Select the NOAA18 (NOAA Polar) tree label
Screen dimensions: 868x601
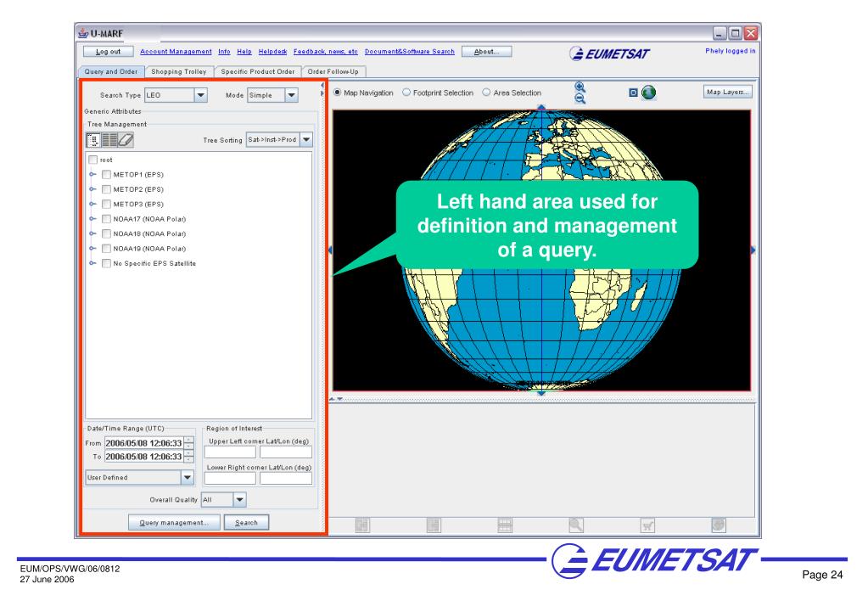[x=149, y=233]
